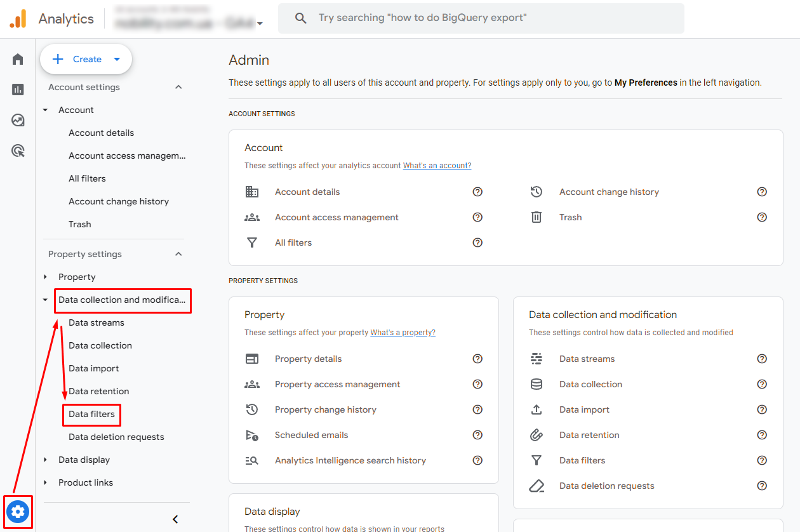Click the Account change history clock icon
Viewport: 800px width, 532px height.
[x=537, y=192]
